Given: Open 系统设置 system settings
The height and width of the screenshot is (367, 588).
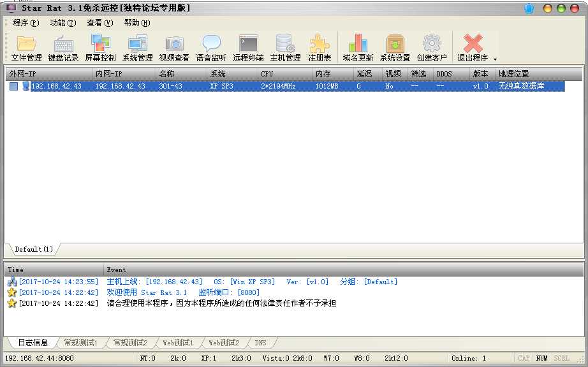Looking at the screenshot, I should (x=395, y=48).
